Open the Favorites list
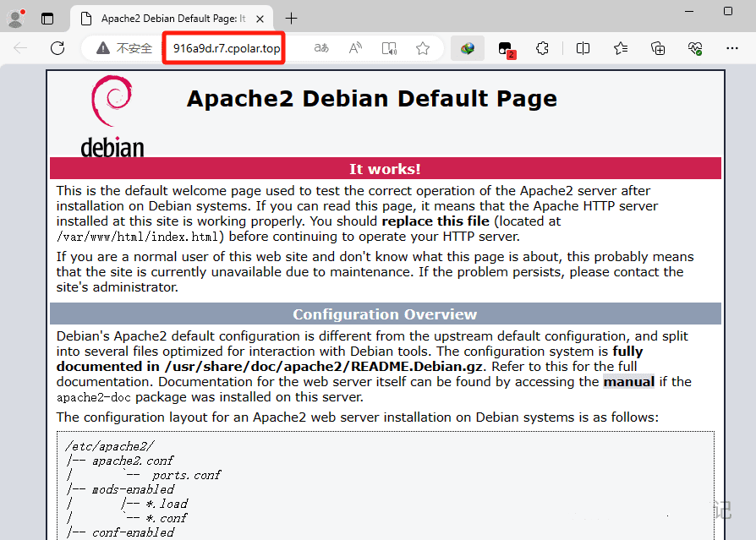The height and width of the screenshot is (540, 756). pyautogui.click(x=621, y=48)
